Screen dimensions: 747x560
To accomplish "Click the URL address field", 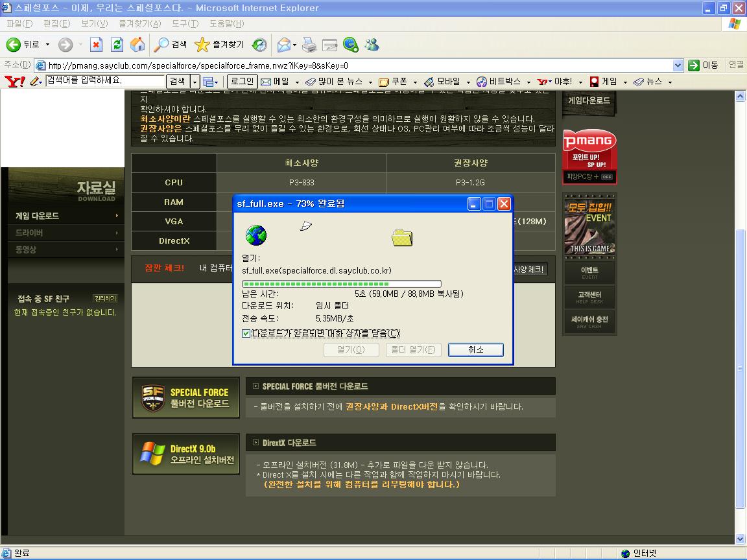I will click(360, 65).
